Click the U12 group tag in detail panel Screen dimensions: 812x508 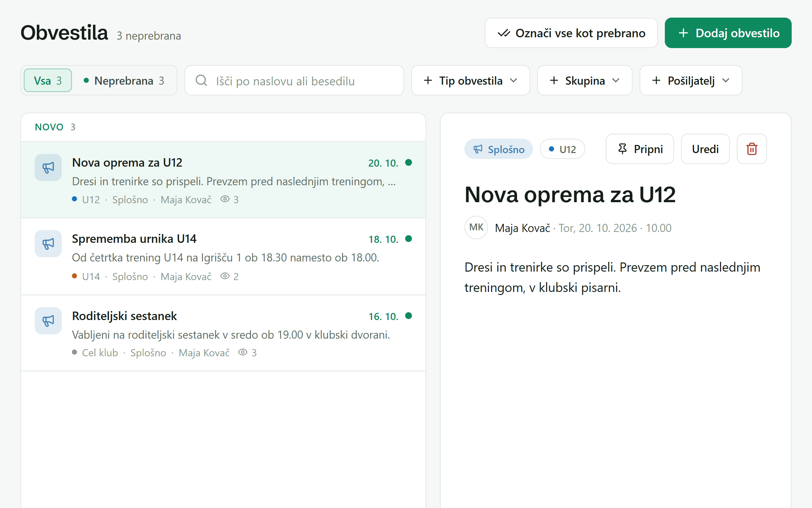[562, 149]
